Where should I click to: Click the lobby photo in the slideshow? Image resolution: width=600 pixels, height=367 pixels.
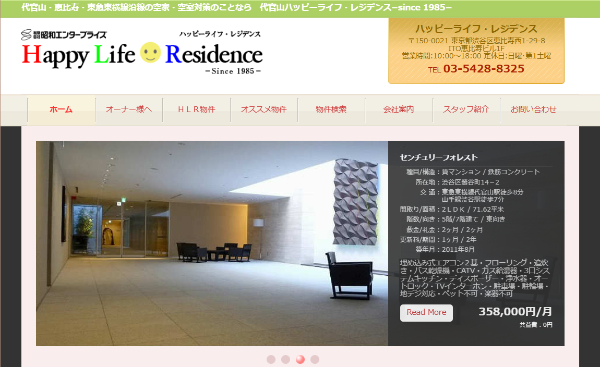[212, 243]
